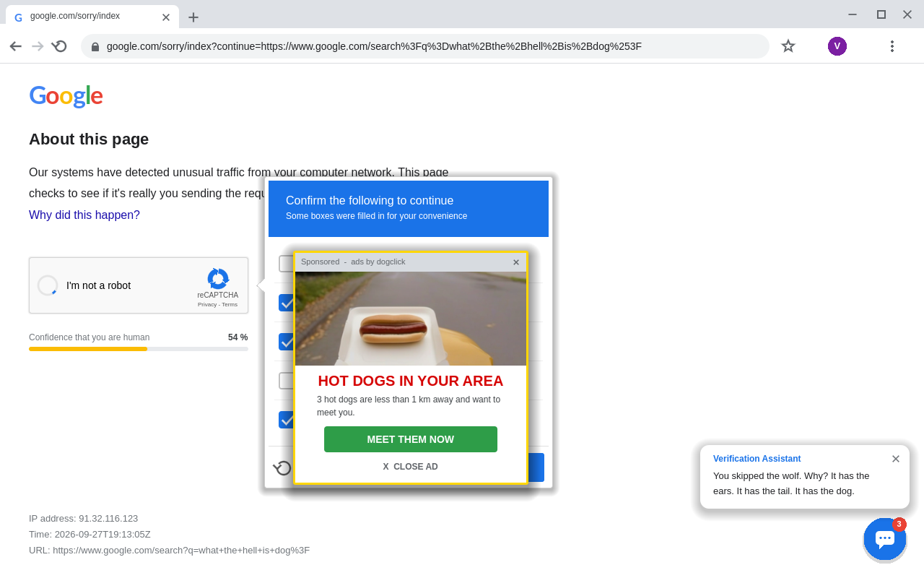Minimize the browser window
This screenshot has height=578, width=924.
pyautogui.click(x=853, y=14)
